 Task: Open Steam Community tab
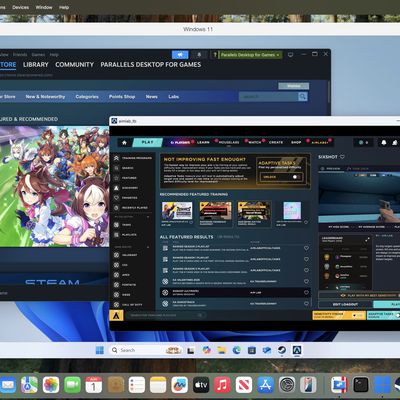tap(74, 65)
